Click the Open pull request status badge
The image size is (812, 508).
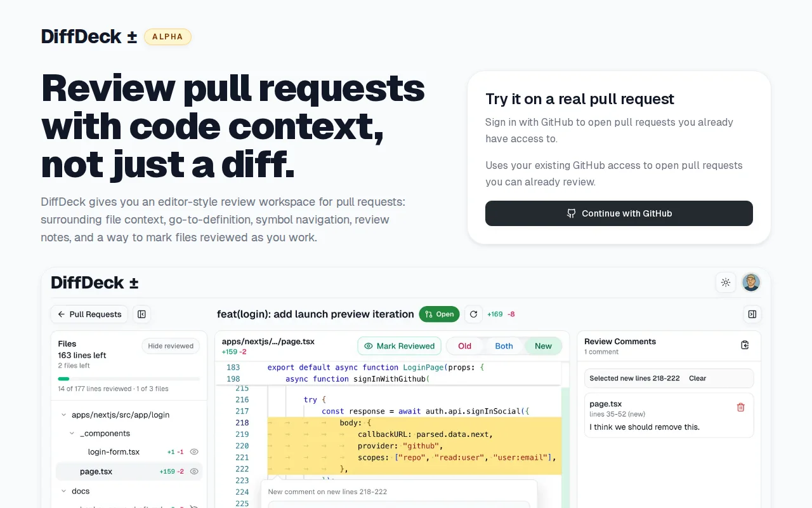click(439, 314)
